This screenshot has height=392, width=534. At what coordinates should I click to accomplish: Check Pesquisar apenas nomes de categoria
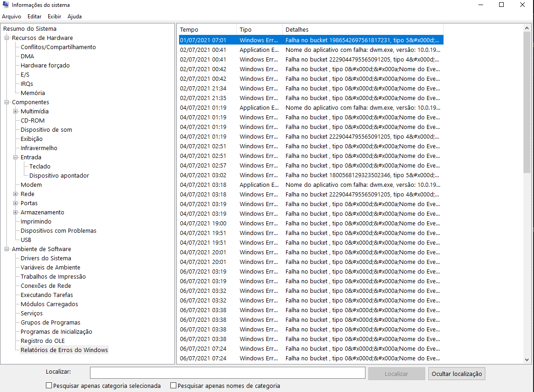coord(174,386)
